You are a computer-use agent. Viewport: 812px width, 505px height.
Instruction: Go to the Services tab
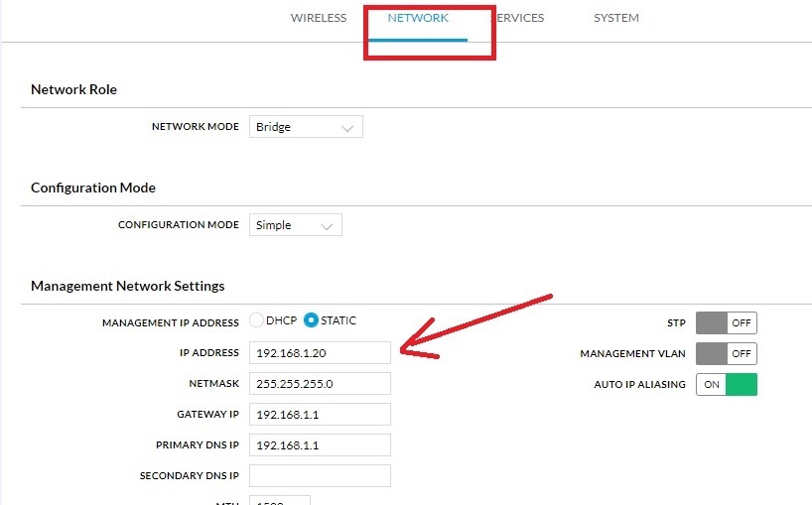click(x=520, y=18)
